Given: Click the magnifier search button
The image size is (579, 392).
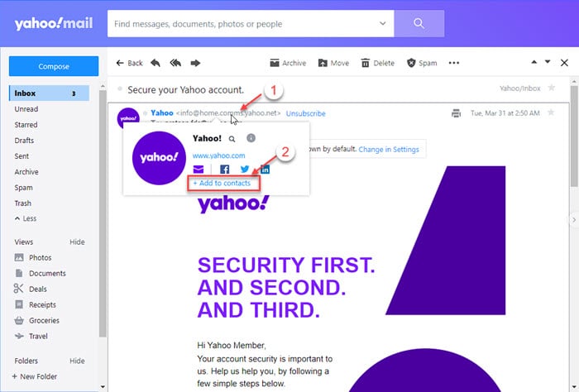Looking at the screenshot, I should click(419, 24).
